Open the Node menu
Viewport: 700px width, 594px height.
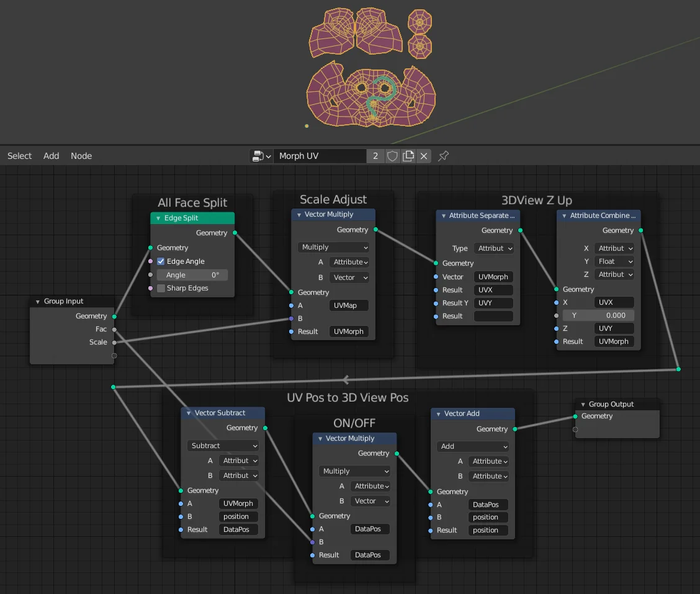(81, 156)
